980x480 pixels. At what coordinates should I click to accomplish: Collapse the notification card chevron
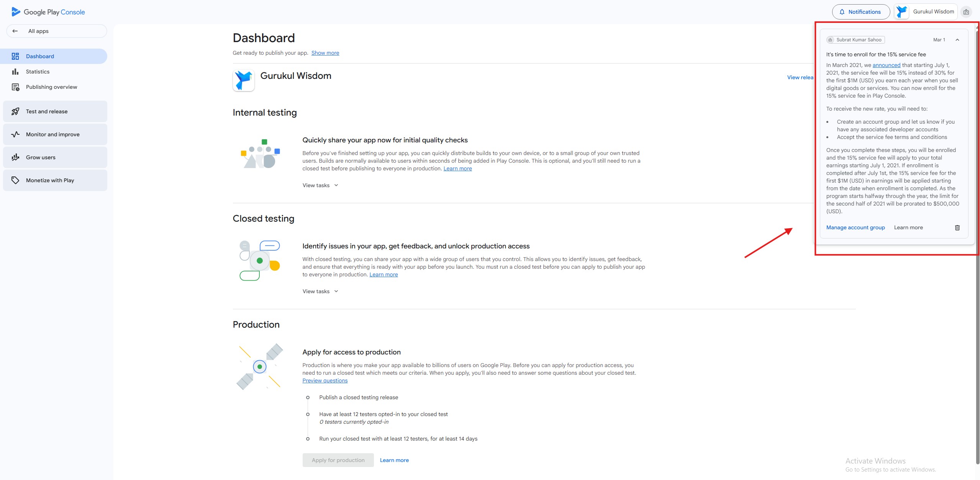coord(957,40)
